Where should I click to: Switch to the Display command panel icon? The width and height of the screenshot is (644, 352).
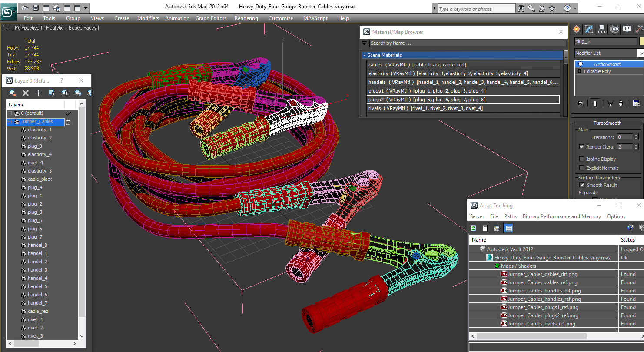point(627,29)
